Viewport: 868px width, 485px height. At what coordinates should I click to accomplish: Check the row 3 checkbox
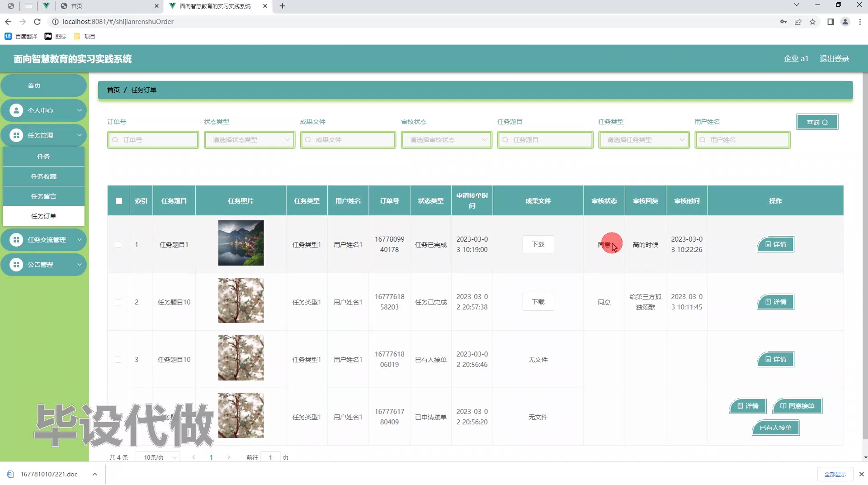[x=118, y=360]
